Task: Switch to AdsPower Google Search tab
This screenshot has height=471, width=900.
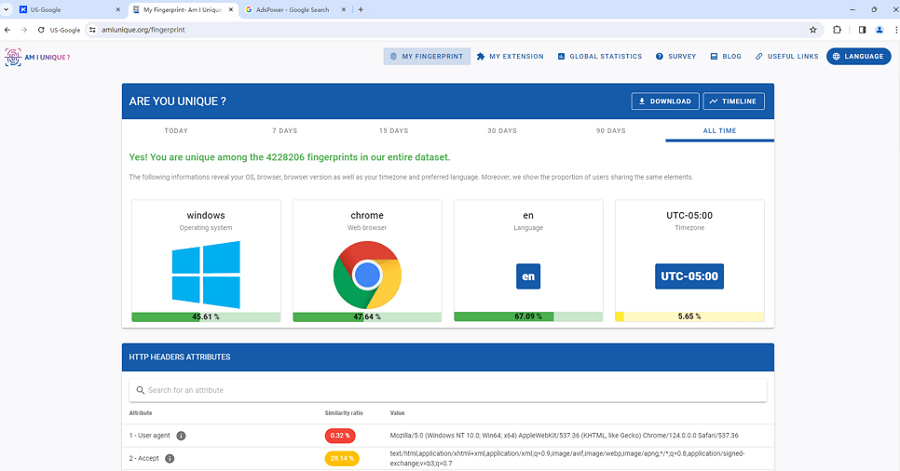Action: [293, 10]
